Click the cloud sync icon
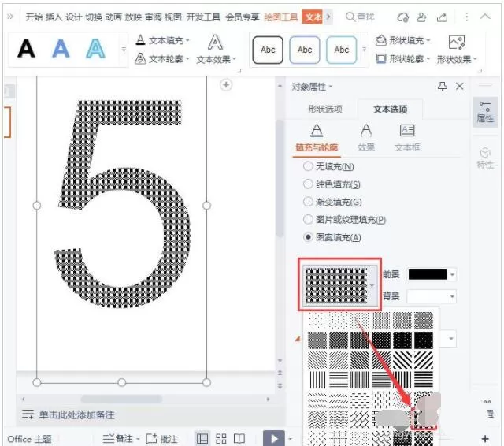 point(402,17)
